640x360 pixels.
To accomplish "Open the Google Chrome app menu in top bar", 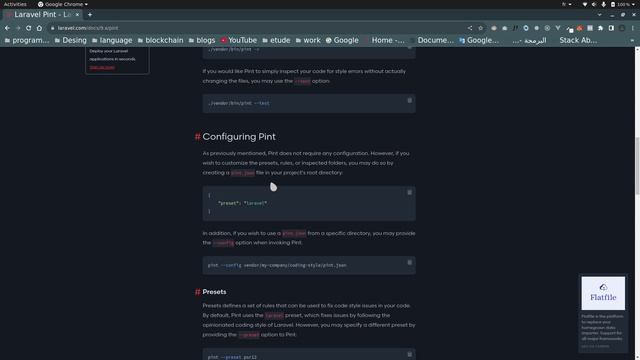I will click(x=63, y=4).
